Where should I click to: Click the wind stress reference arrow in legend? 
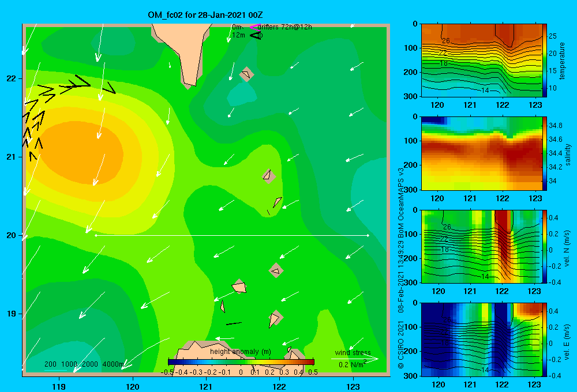pyautogui.click(x=354, y=359)
